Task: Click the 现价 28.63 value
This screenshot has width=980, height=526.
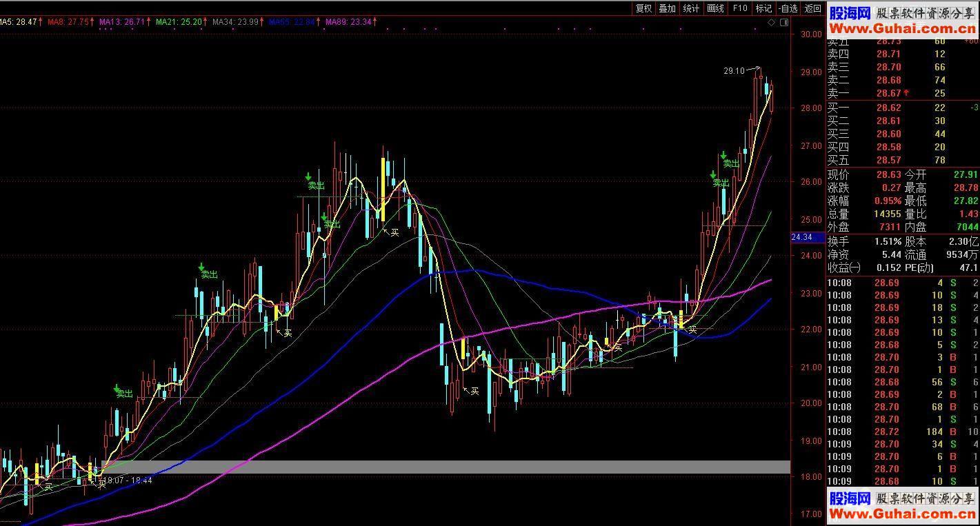Action: coord(889,175)
